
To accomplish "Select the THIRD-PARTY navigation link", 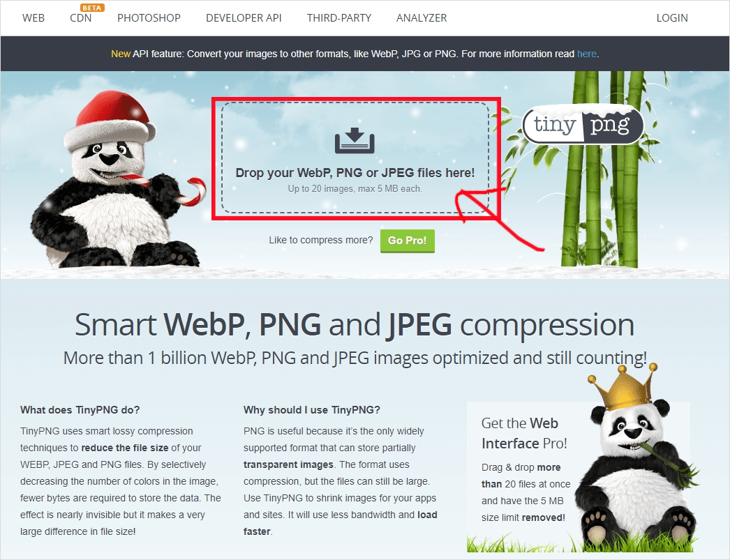I will pos(339,18).
